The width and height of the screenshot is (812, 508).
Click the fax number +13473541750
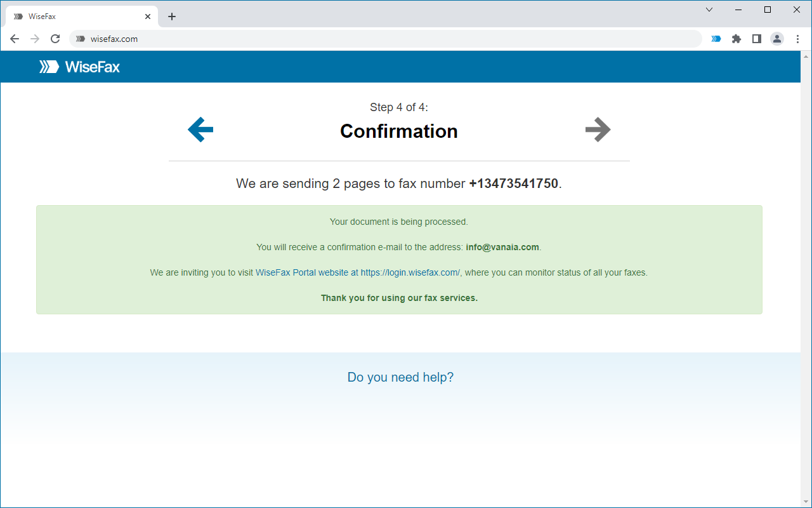point(514,184)
